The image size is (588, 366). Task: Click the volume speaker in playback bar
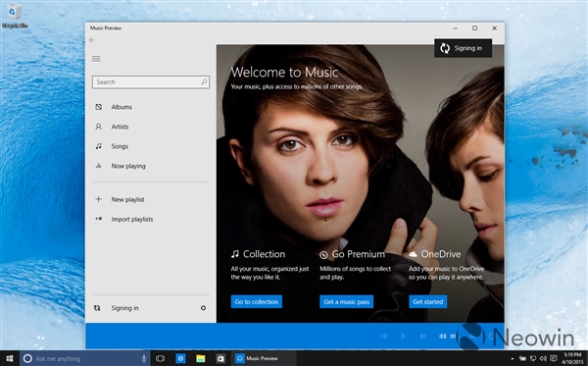443,336
